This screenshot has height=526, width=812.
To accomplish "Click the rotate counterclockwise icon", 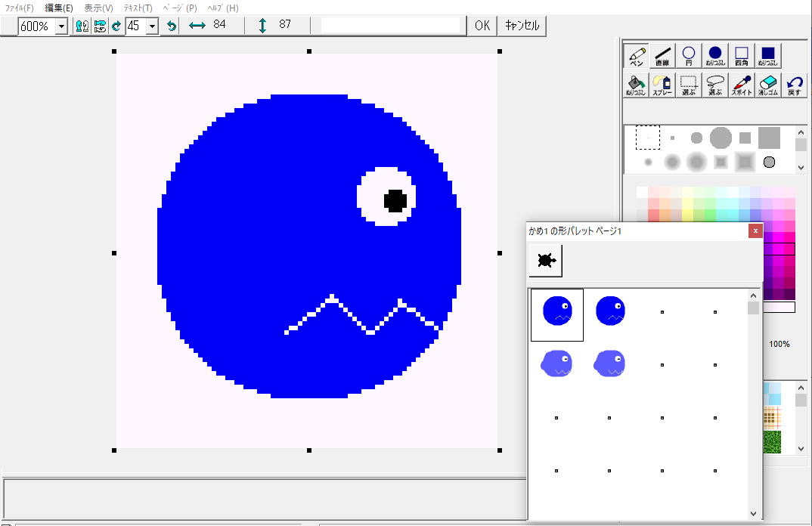I will point(172,26).
